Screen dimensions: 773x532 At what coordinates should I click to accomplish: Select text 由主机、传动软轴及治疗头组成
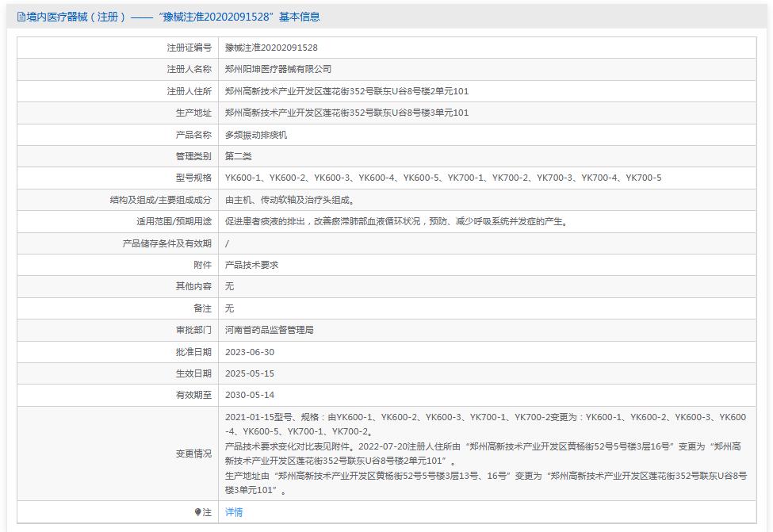(x=290, y=200)
